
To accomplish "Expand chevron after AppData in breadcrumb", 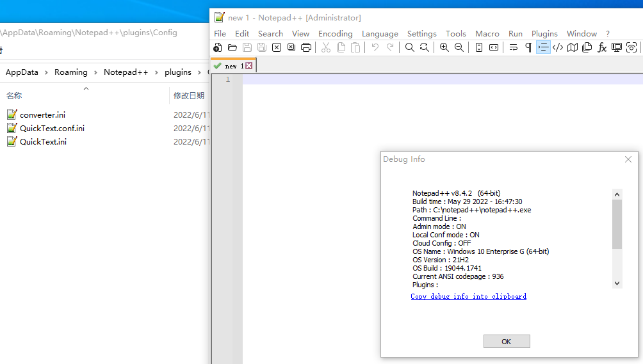I will [x=46, y=72].
